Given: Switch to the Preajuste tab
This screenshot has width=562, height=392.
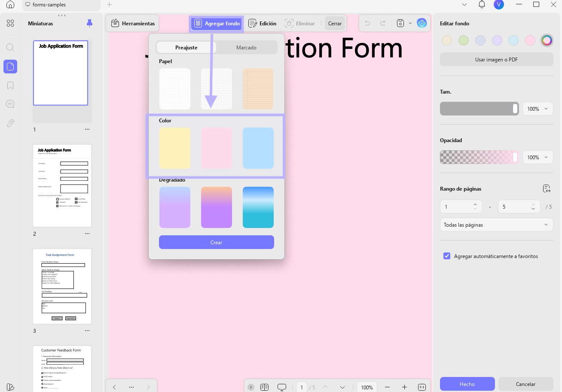Looking at the screenshot, I should [x=186, y=47].
